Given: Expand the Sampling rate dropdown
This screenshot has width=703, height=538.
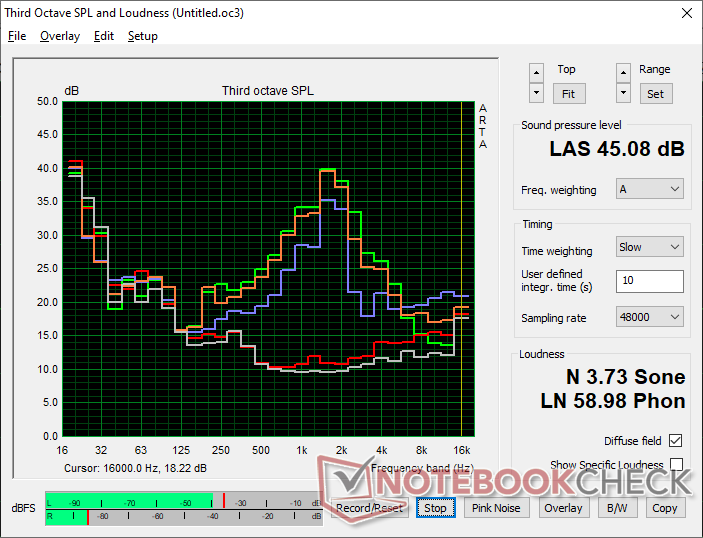Looking at the screenshot, I should tap(649, 317).
